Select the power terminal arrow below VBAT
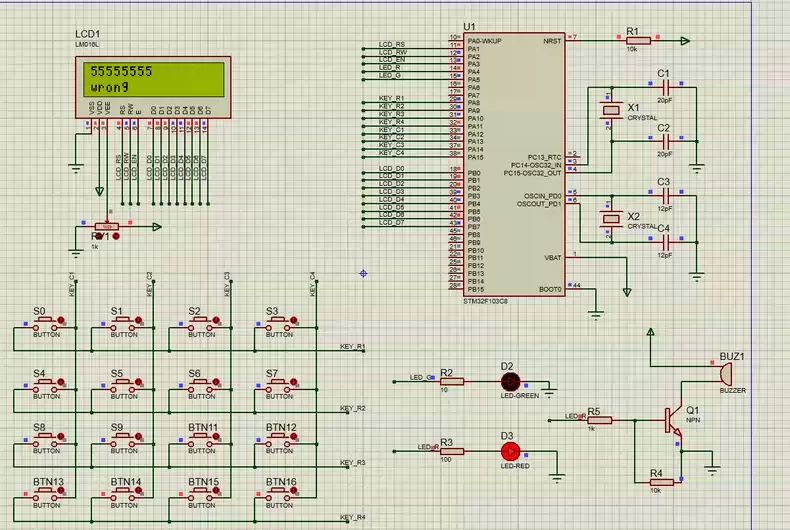This screenshot has height=530, width=790. [x=627, y=292]
